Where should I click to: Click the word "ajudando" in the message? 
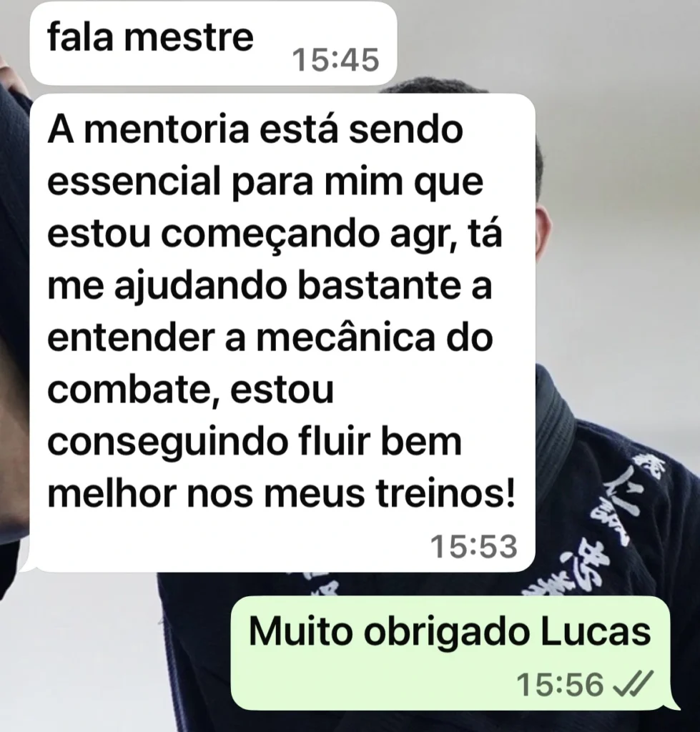coord(200,287)
